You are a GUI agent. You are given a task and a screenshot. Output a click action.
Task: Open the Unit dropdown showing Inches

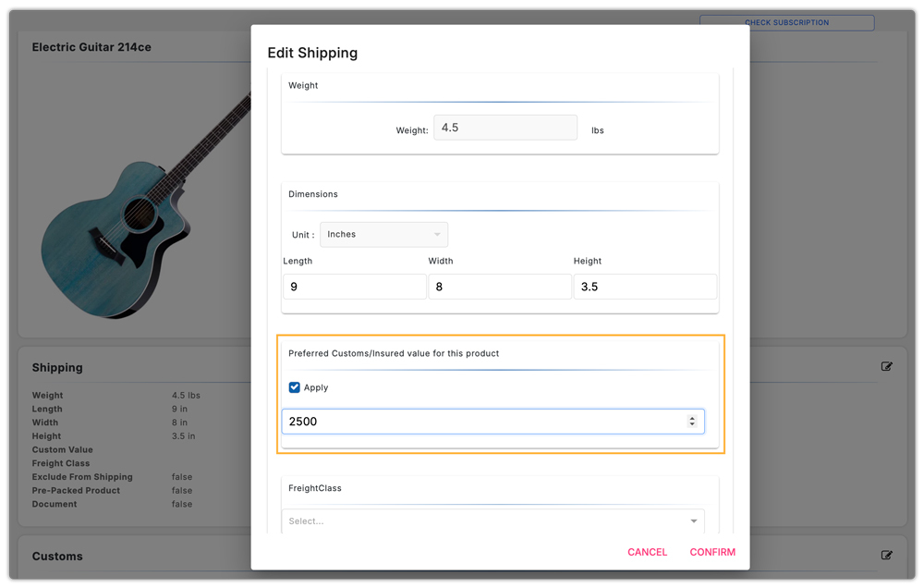coord(383,234)
